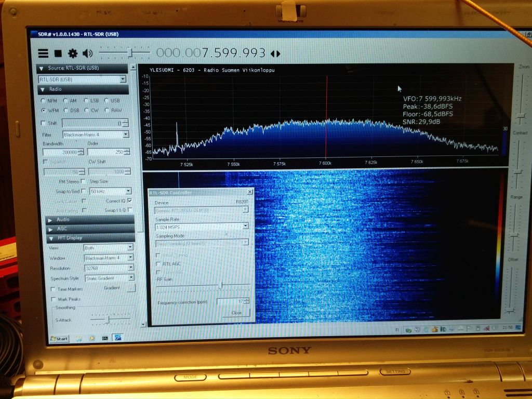Screen dimensions: 532x399
Task: Enable the Time Markers checkbox
Action: click(53, 289)
